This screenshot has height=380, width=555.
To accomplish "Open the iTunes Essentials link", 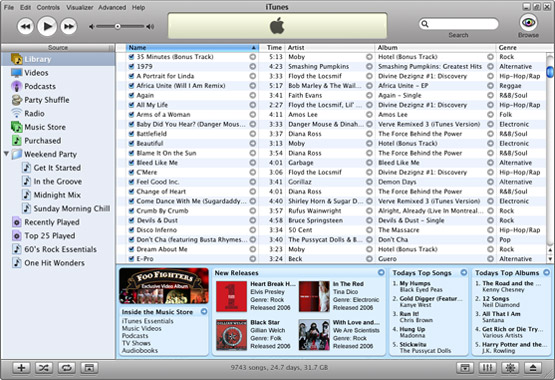I will click(148, 321).
